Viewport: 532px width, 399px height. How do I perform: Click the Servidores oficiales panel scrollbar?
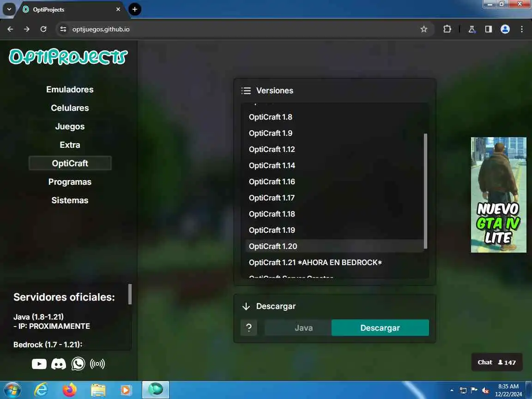(130, 294)
